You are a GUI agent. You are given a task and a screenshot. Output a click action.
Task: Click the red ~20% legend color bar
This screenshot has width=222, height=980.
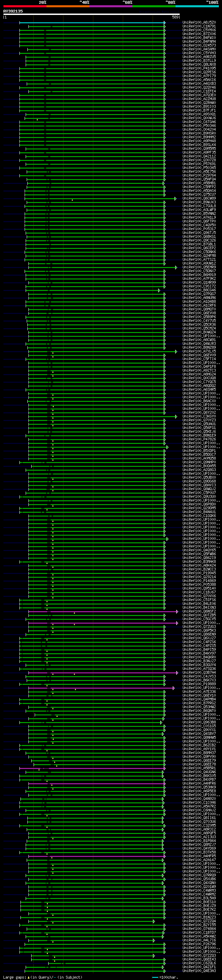25,7
